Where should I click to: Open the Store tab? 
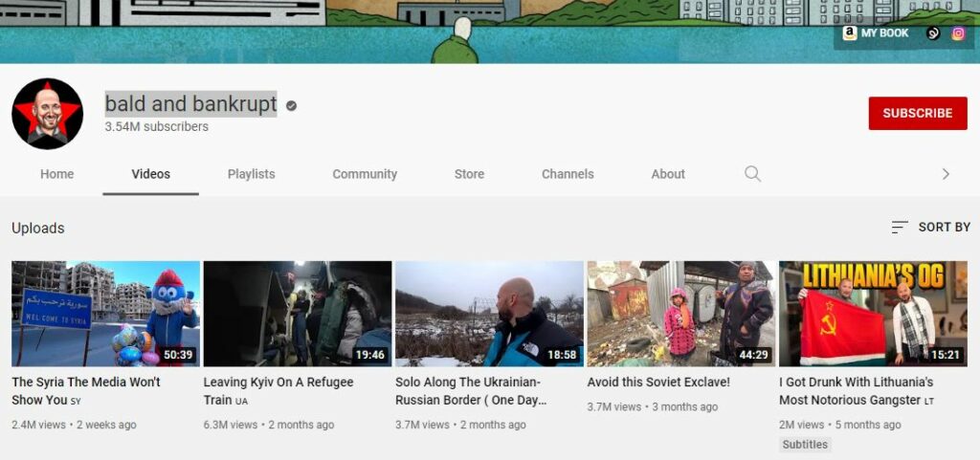[x=469, y=174]
